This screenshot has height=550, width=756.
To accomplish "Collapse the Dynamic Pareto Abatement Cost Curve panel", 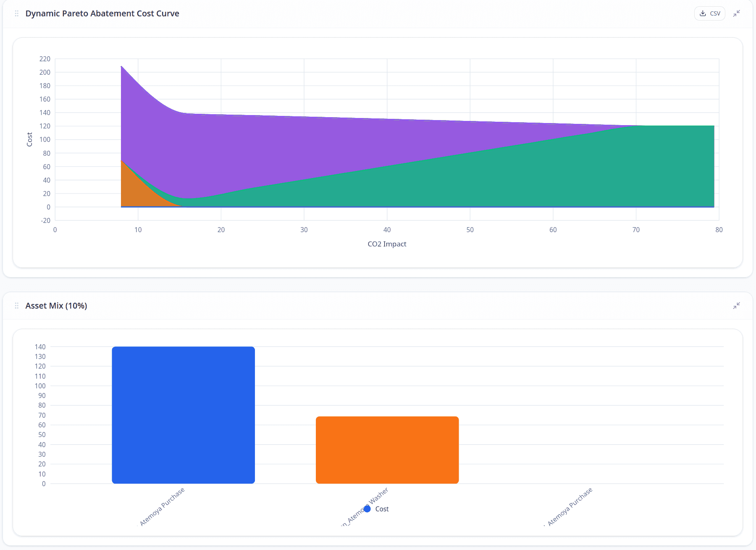I will tap(736, 13).
